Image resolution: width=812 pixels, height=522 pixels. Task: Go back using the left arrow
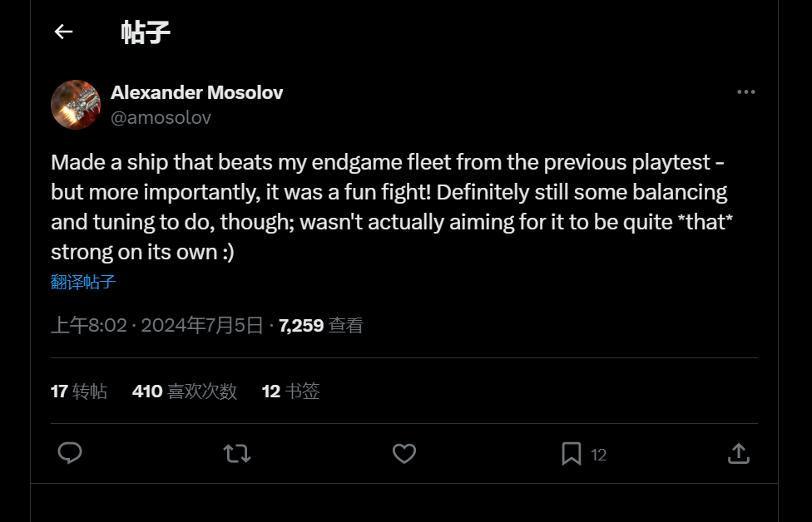click(x=63, y=32)
